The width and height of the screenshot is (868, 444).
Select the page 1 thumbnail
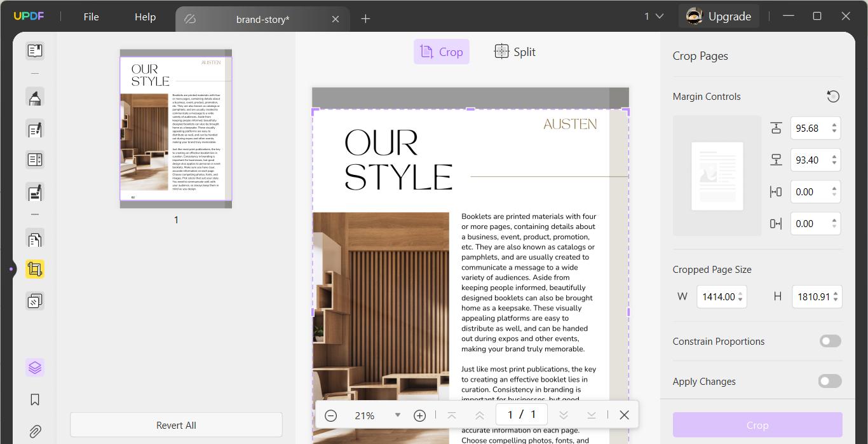coord(176,128)
